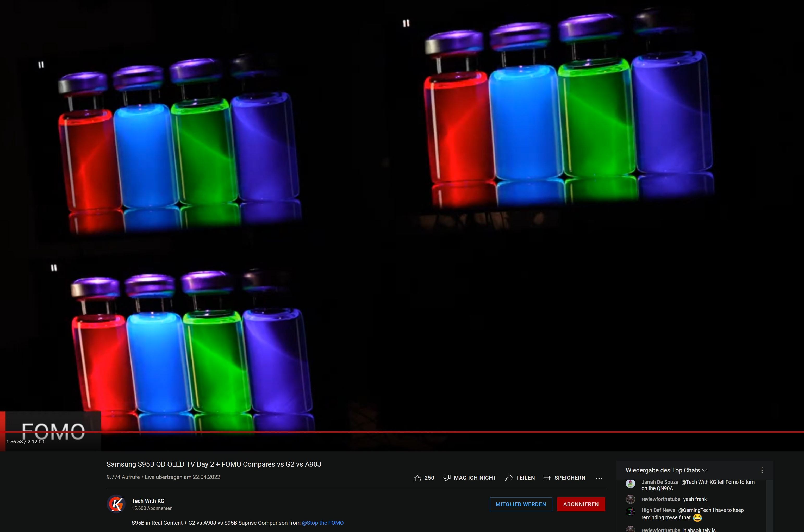The width and height of the screenshot is (804, 532).
Task: Like the video with thumbs-up icon
Action: (x=417, y=478)
